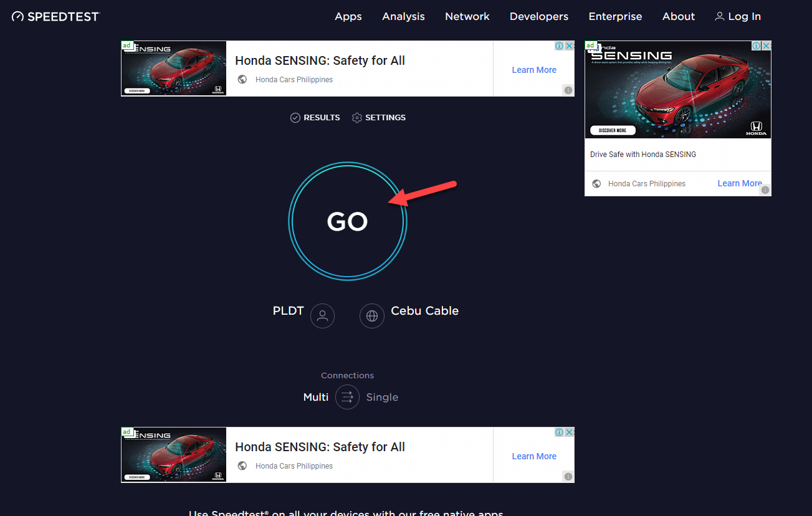812x516 pixels.
Task: Click the top banner Honda car image
Action: point(174,69)
